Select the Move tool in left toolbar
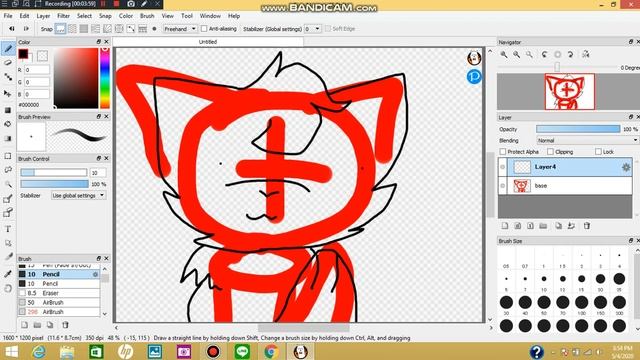This screenshot has width=640, height=360. click(x=8, y=93)
